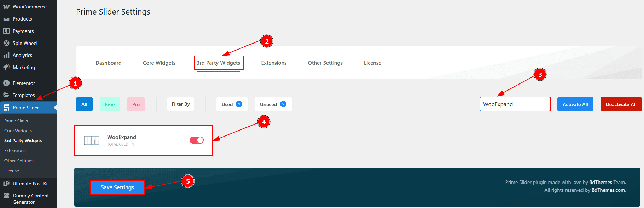
Task: Open the Templates menu label
Action: point(24,95)
